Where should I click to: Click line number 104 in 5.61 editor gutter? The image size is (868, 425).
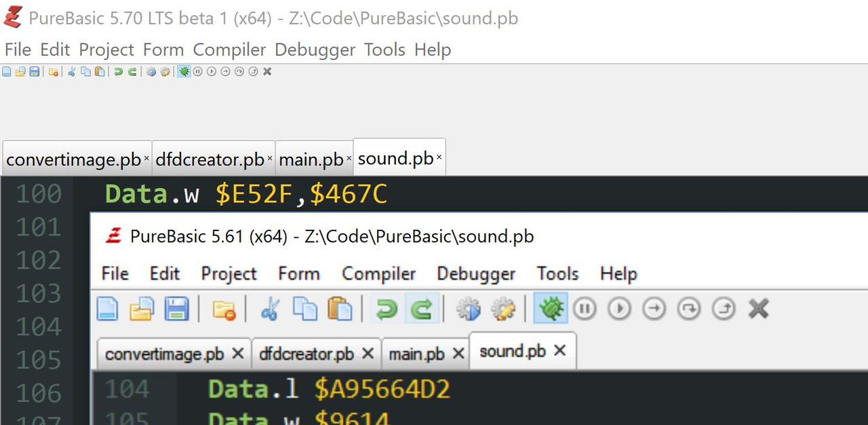(x=127, y=390)
